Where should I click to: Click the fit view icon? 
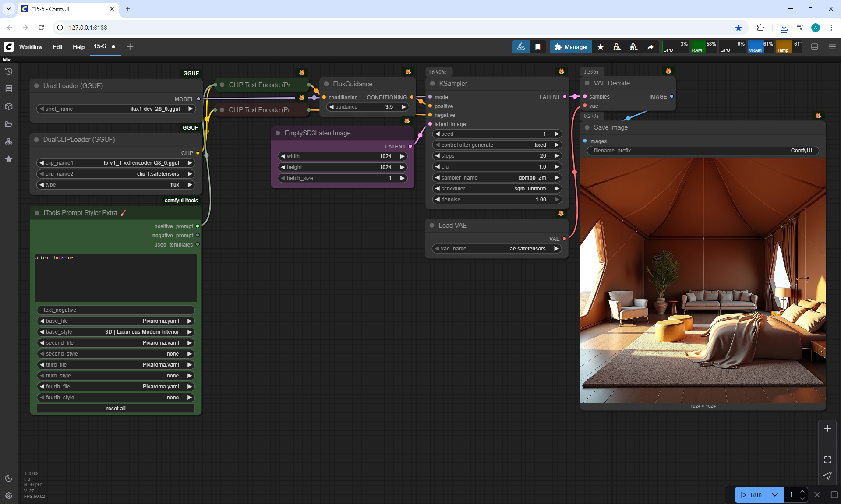[827, 460]
